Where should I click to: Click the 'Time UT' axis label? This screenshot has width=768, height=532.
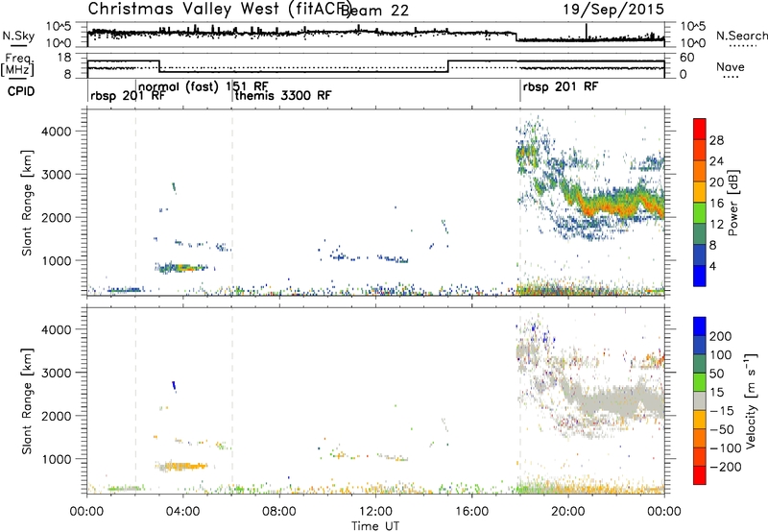[x=375, y=526]
